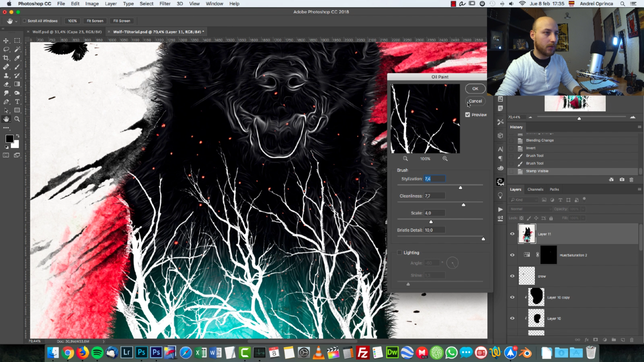Click the Bristle Detail value field
Image resolution: width=644 pixels, height=362 pixels.
435,230
